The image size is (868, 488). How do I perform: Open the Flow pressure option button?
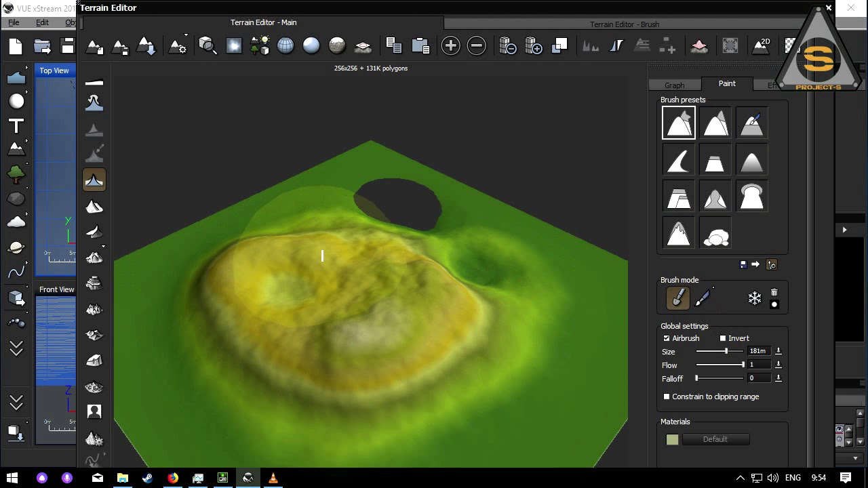pyautogui.click(x=778, y=365)
